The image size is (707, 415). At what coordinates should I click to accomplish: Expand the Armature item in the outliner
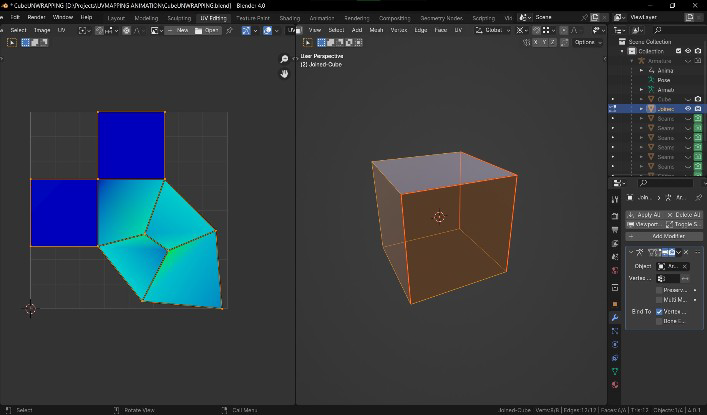[x=631, y=61]
